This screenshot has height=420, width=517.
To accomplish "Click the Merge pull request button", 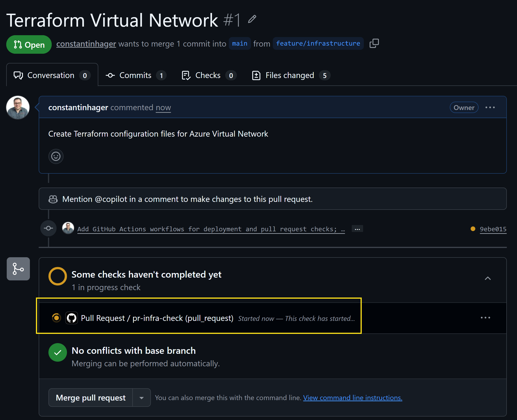I will [x=91, y=398].
